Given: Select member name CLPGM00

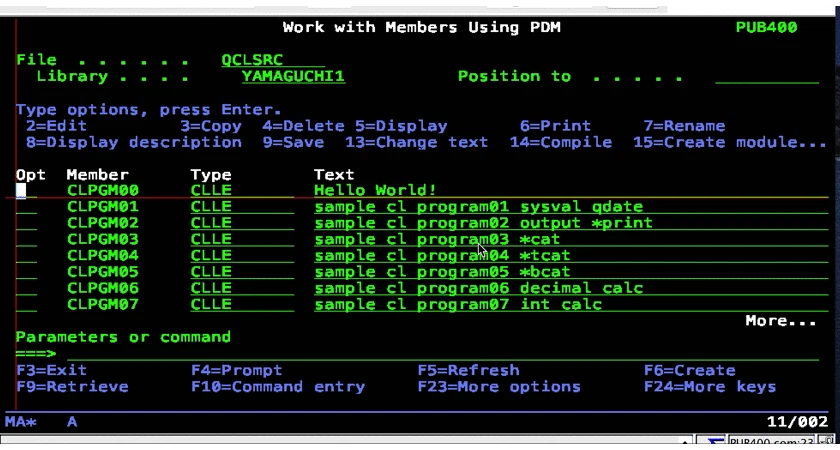Looking at the screenshot, I should coord(103,190).
